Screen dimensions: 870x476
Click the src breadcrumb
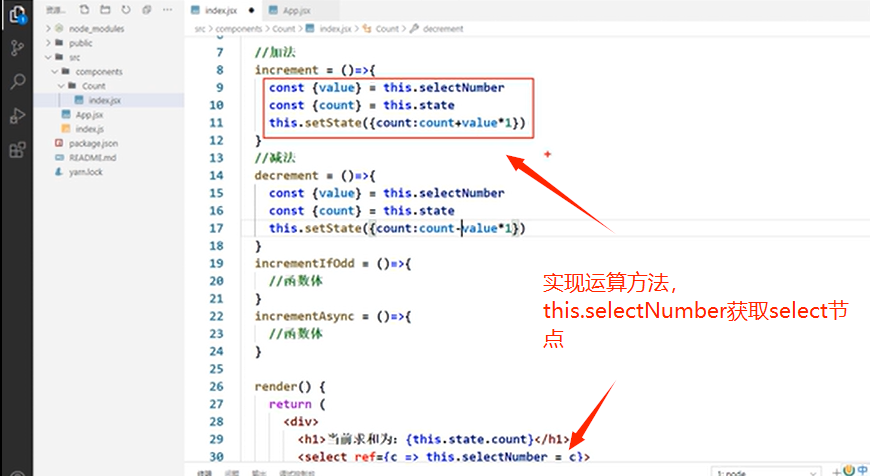[200, 29]
